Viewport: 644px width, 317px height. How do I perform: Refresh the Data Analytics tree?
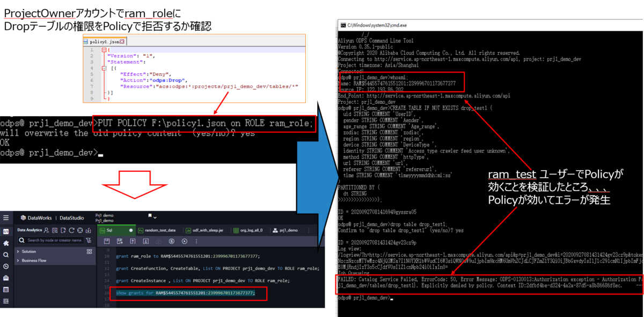71,230
